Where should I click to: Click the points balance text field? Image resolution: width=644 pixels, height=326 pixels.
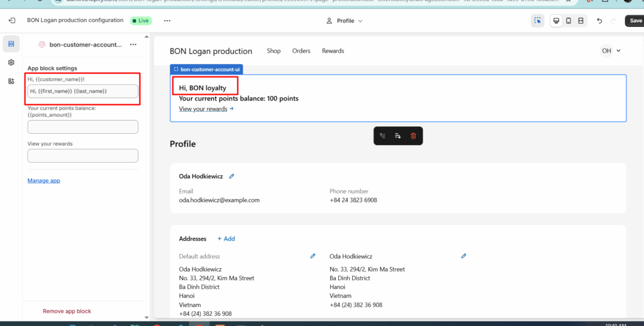(x=82, y=127)
